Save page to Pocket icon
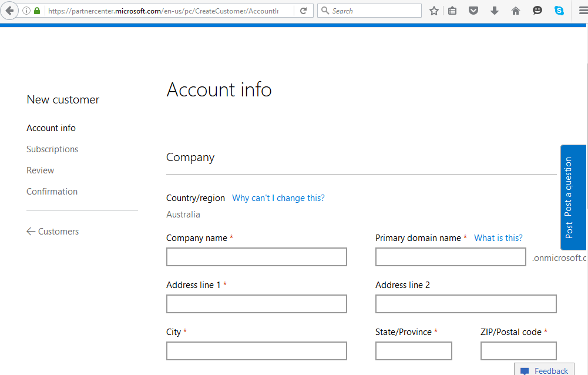This screenshot has width=588, height=375. 473,11
